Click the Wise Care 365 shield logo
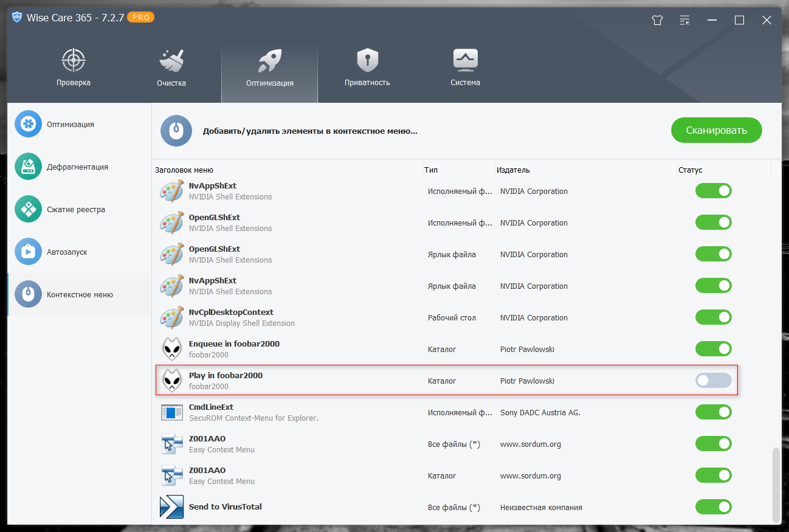Screen dimensions: 789x532 (x=17, y=18)
